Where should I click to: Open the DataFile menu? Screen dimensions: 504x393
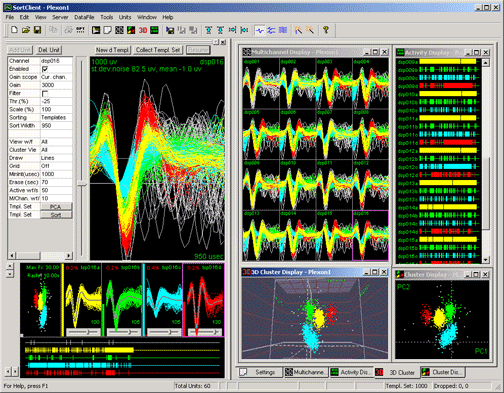coord(84,17)
